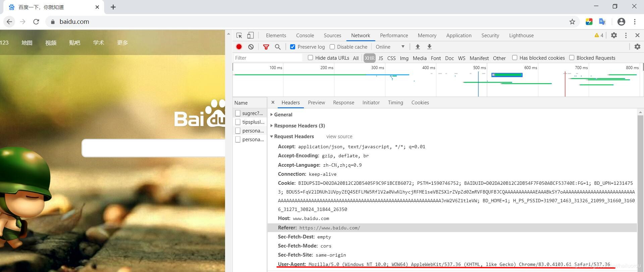Click the blue bar in network timeline
Image resolution: width=644 pixels, height=272 pixels.
(507, 75)
